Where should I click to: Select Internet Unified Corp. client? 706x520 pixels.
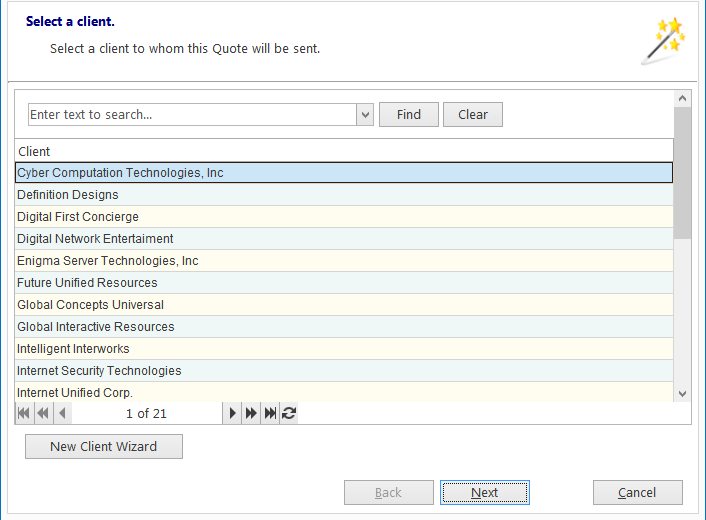344,393
